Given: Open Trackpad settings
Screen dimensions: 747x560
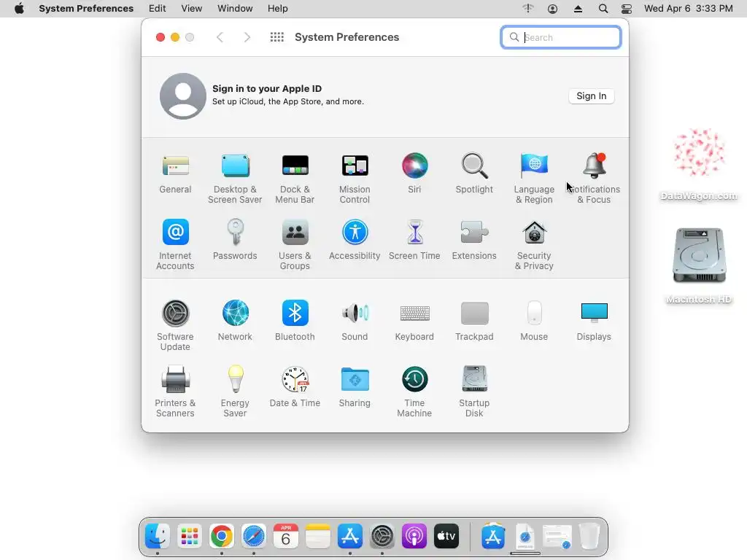Looking at the screenshot, I should (474, 321).
